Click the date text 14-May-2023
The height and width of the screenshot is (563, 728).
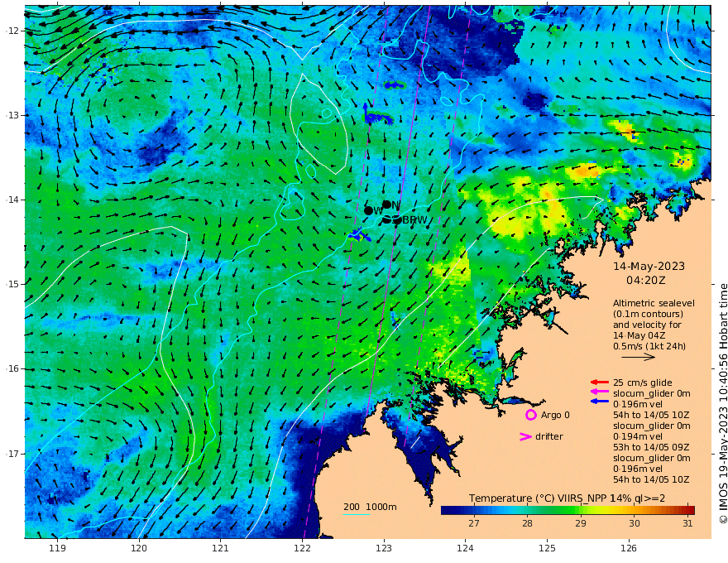coord(649,266)
